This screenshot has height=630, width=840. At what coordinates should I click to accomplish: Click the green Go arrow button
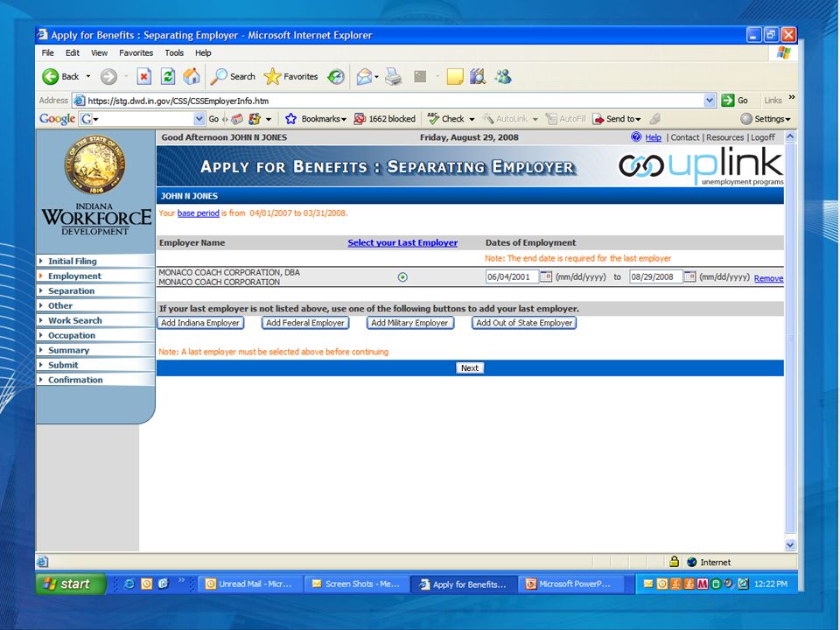[x=727, y=100]
